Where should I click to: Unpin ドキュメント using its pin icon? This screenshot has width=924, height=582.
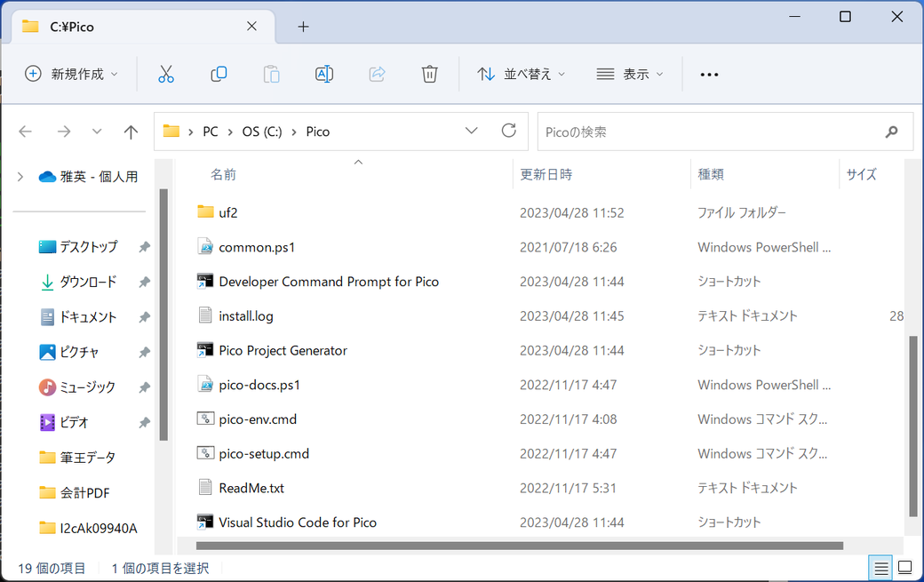144,317
